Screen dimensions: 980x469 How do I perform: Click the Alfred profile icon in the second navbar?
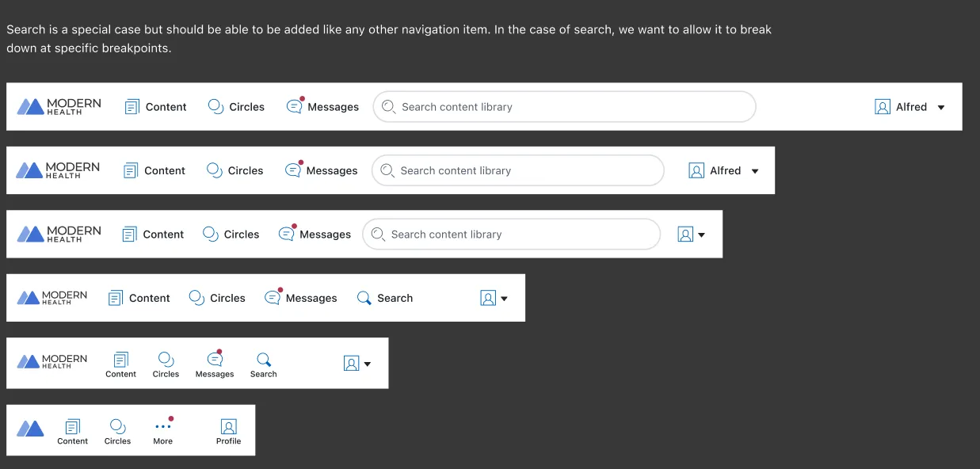point(696,170)
